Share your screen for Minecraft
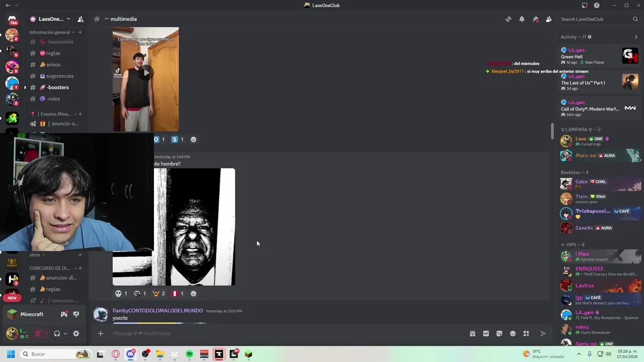This screenshot has height=362, width=644. tap(76, 314)
